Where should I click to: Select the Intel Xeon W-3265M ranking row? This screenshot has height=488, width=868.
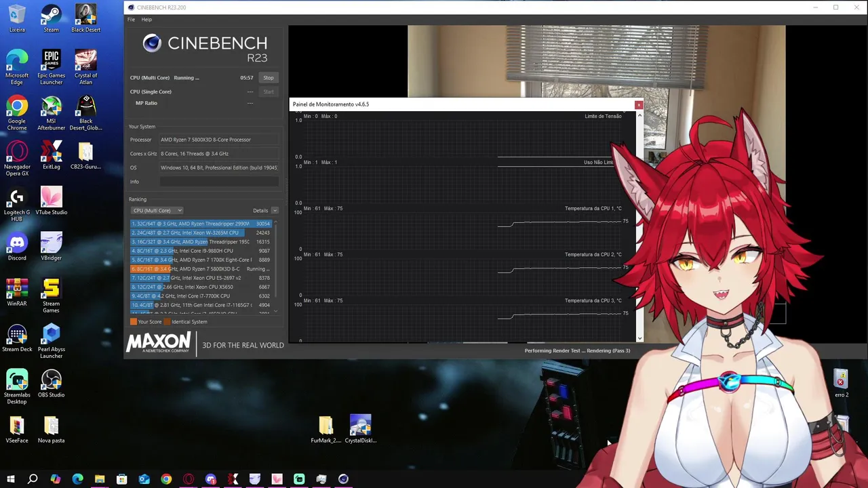tap(201, 232)
